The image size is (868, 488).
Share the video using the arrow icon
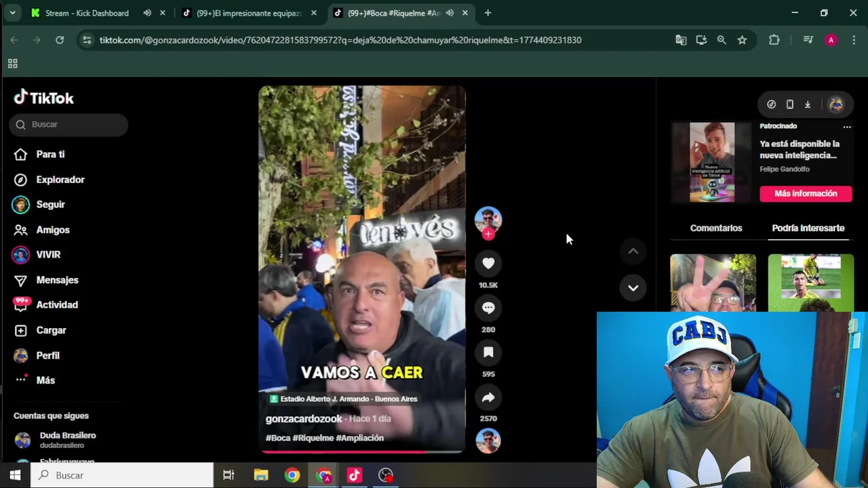tap(488, 397)
